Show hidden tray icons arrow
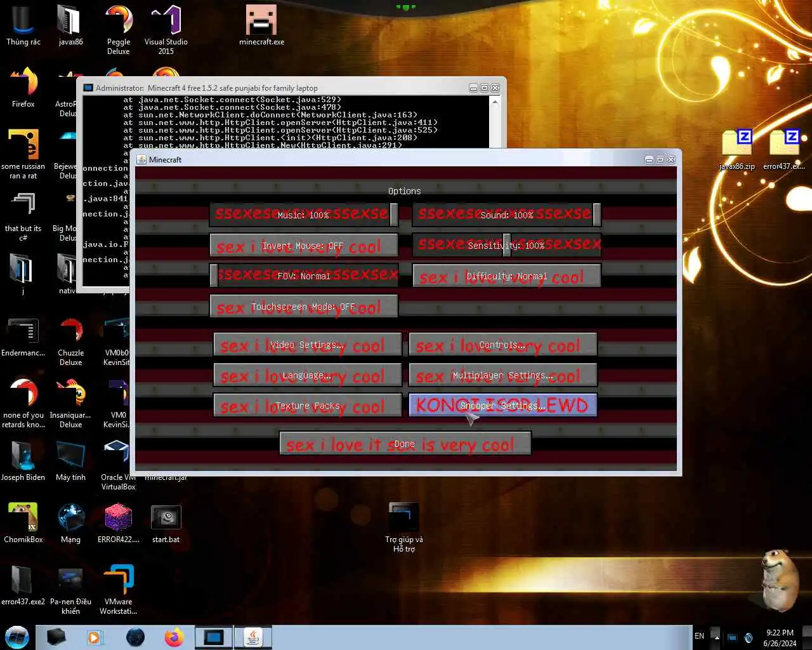The height and width of the screenshot is (650, 812). pyautogui.click(x=716, y=637)
